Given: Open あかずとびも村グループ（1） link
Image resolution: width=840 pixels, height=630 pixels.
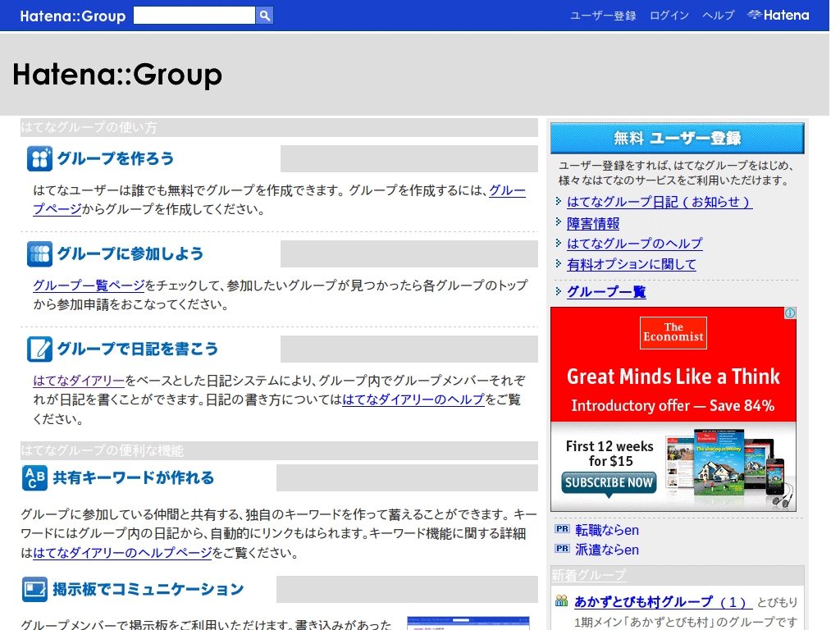Looking at the screenshot, I should pos(663,602).
